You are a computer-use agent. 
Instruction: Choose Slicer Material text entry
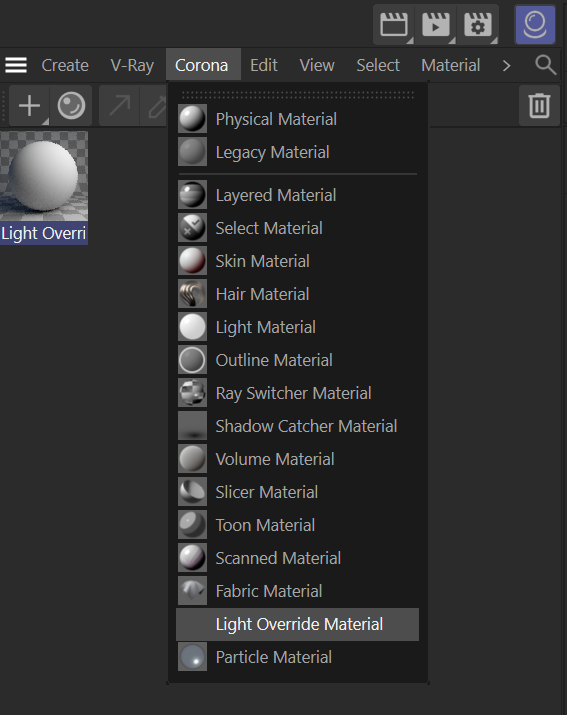[266, 492]
